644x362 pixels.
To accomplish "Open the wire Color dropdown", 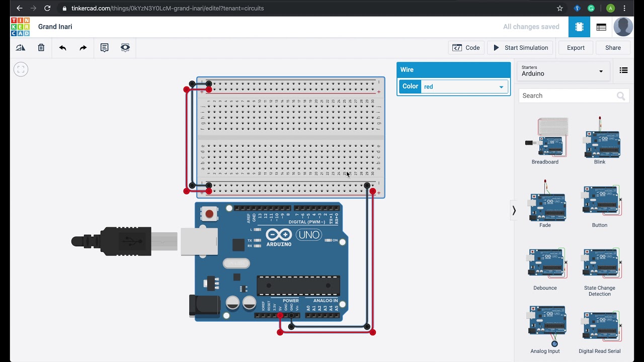I will [x=464, y=86].
